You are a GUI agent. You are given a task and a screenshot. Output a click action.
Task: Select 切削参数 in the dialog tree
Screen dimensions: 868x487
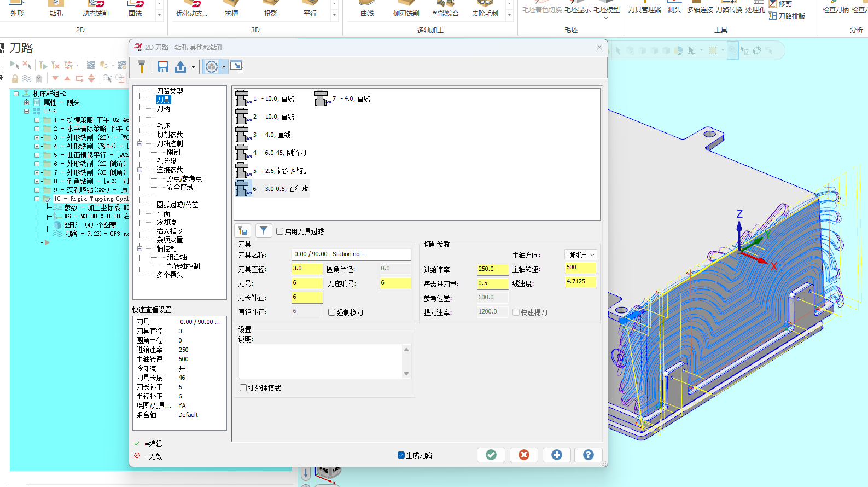[x=170, y=135]
